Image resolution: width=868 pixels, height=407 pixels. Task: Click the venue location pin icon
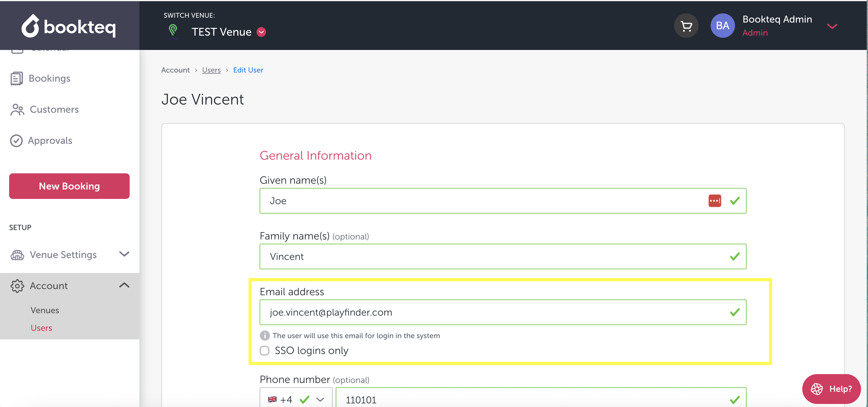coord(173,31)
